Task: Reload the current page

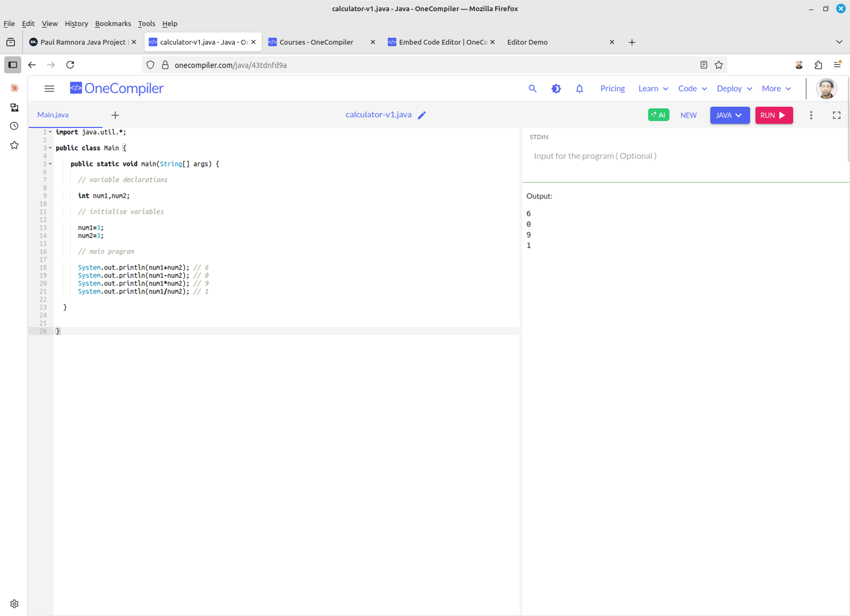Action: click(x=70, y=65)
